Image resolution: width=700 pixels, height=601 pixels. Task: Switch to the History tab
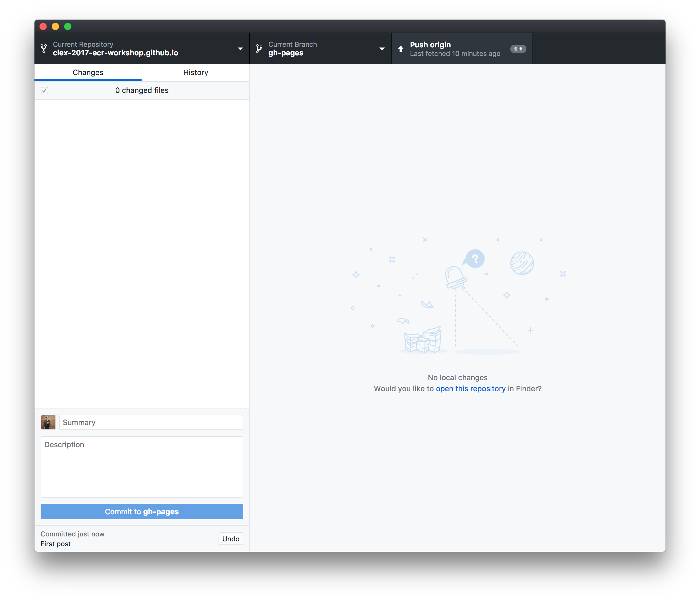click(195, 73)
